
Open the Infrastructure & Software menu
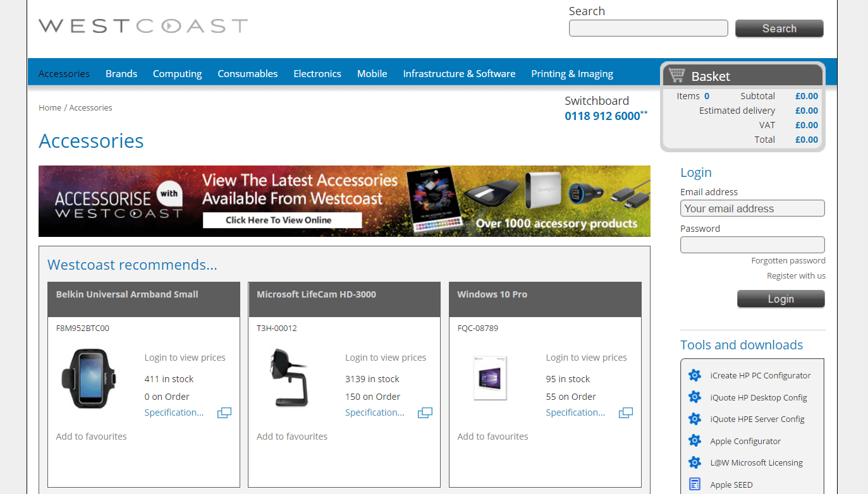459,74
